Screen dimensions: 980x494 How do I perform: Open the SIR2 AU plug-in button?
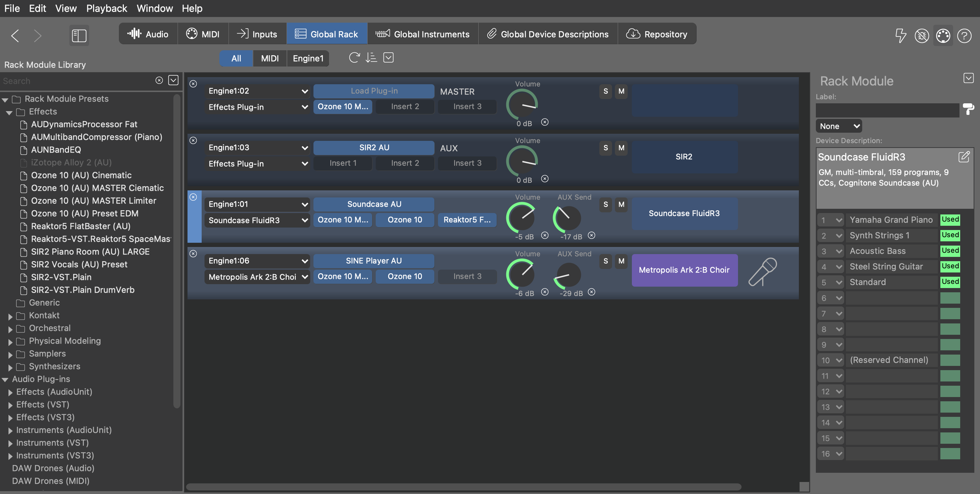(374, 147)
